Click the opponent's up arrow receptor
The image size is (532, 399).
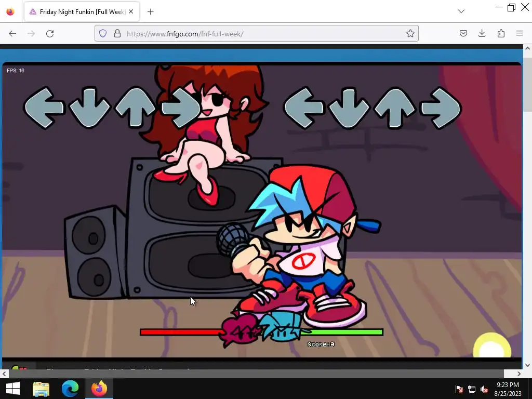(x=136, y=108)
